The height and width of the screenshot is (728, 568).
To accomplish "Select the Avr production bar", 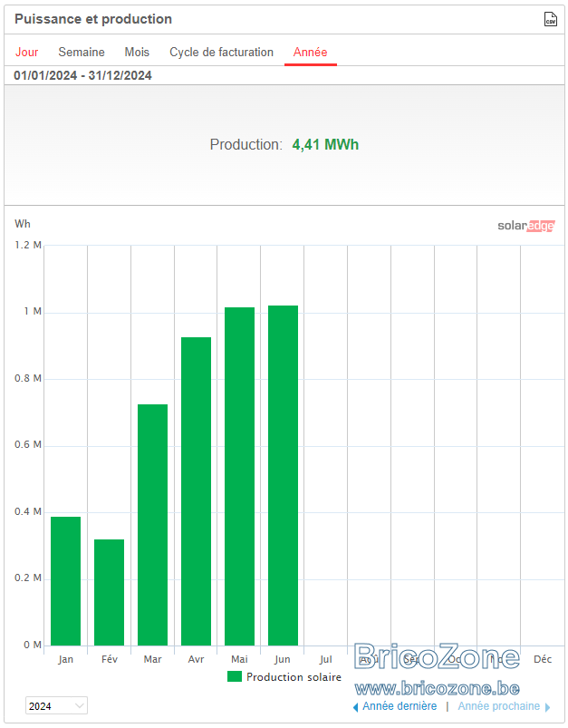I will click(196, 491).
